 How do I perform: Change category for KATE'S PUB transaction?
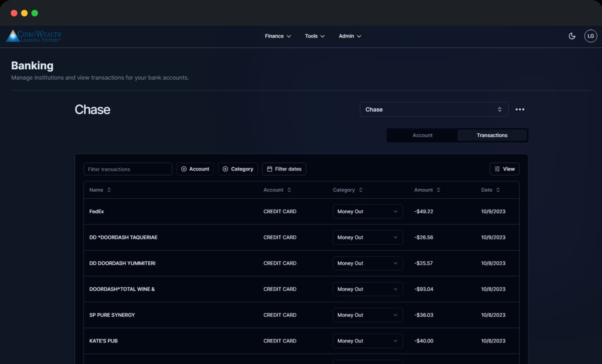coord(367,341)
